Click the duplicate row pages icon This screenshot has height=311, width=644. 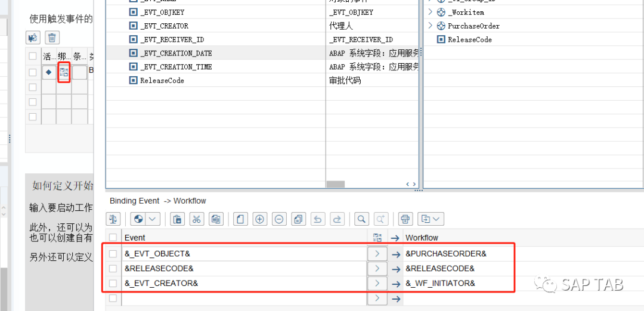pos(298,219)
